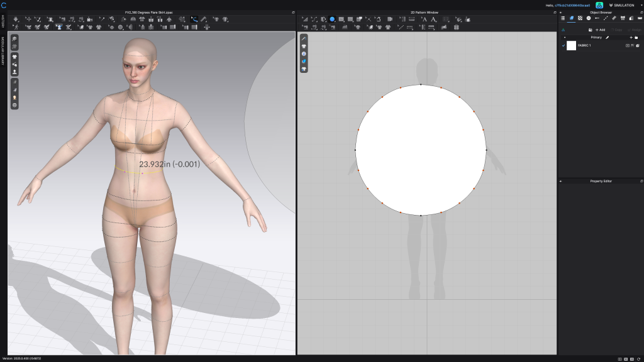644x362 pixels.
Task: Click the yellow waist measurement tape on avatar
Action: pos(140,172)
